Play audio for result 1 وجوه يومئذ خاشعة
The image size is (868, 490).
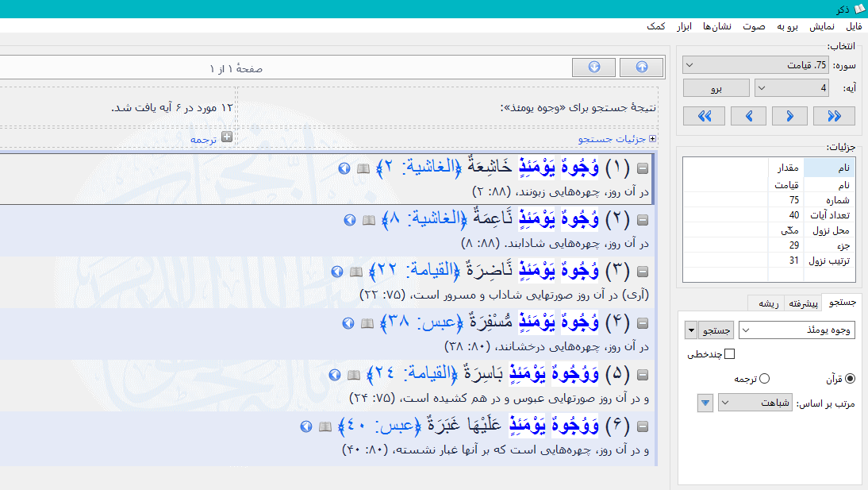coord(344,168)
